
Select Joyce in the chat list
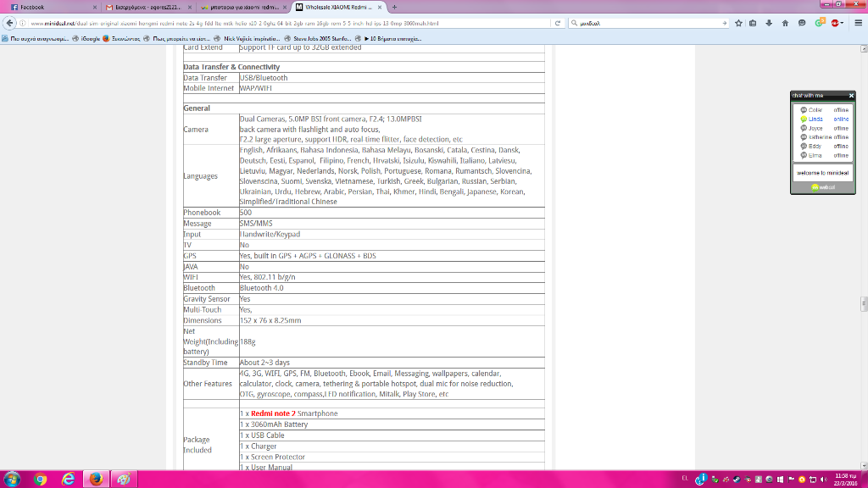[x=824, y=129]
